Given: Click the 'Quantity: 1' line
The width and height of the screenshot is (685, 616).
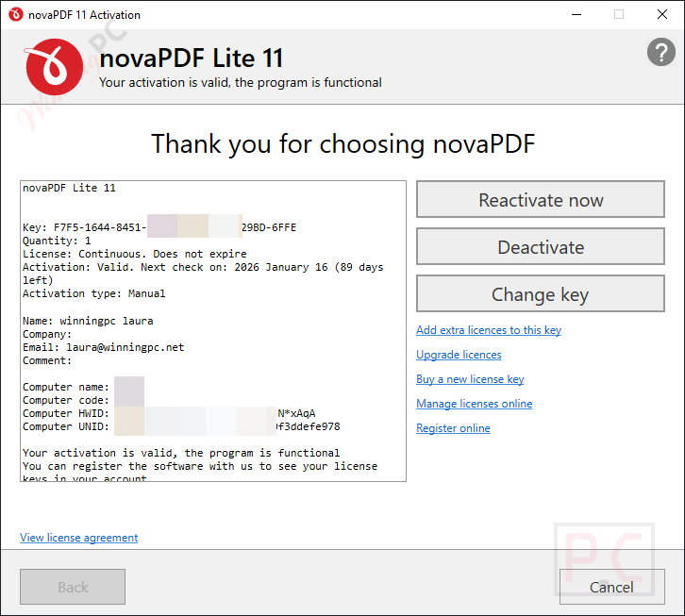Looking at the screenshot, I should coord(57,241).
